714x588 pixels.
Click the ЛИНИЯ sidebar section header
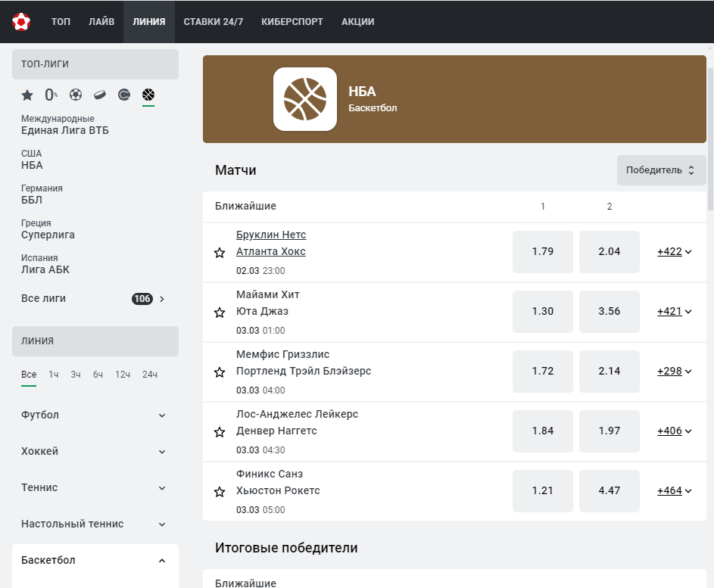(x=95, y=341)
